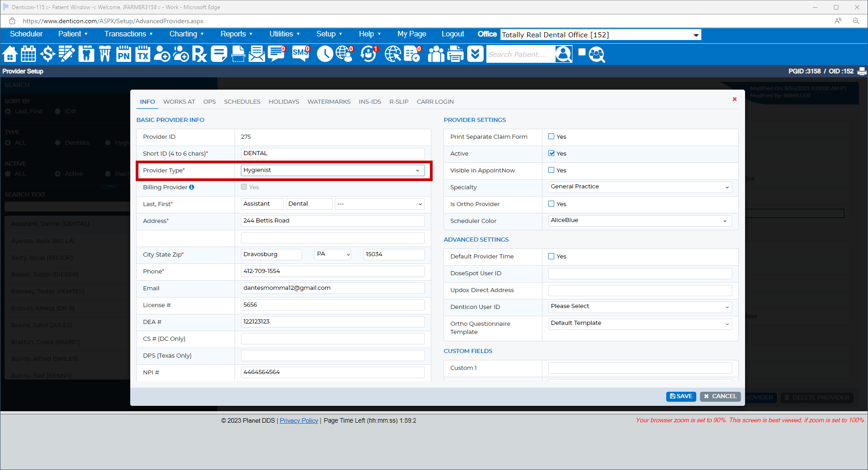Click the Rx prescription icon

tap(199, 54)
